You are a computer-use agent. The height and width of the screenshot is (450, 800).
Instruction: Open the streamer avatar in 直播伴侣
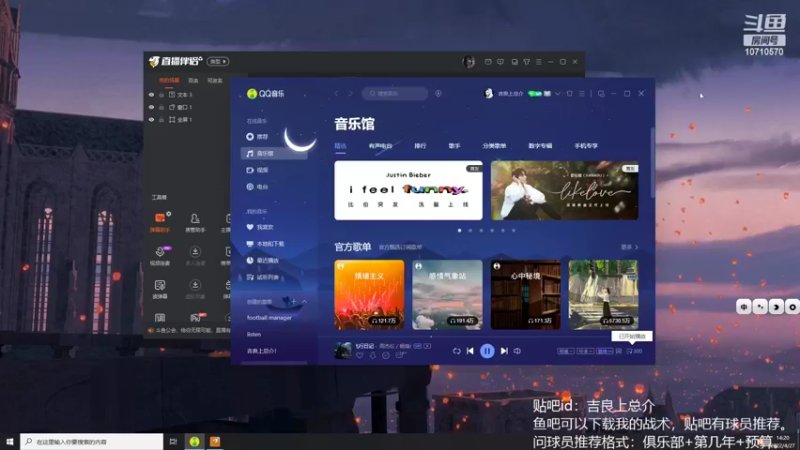pyautogui.click(x=468, y=62)
